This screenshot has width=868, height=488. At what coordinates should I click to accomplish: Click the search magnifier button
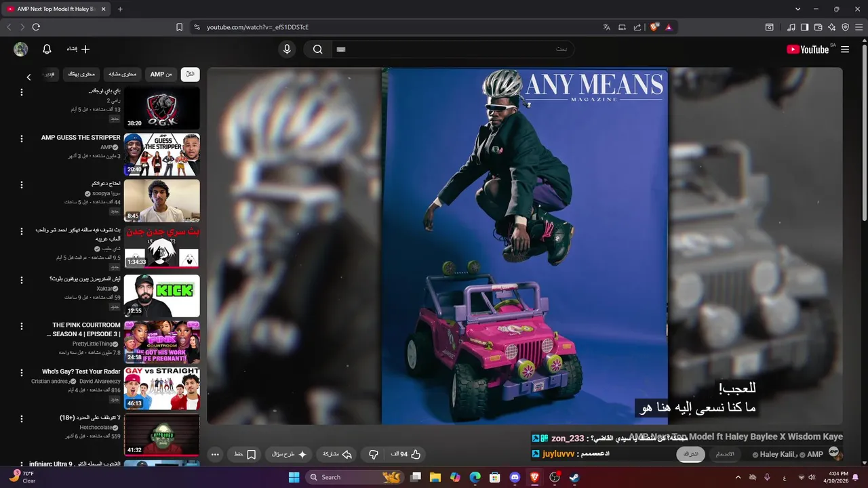point(317,49)
